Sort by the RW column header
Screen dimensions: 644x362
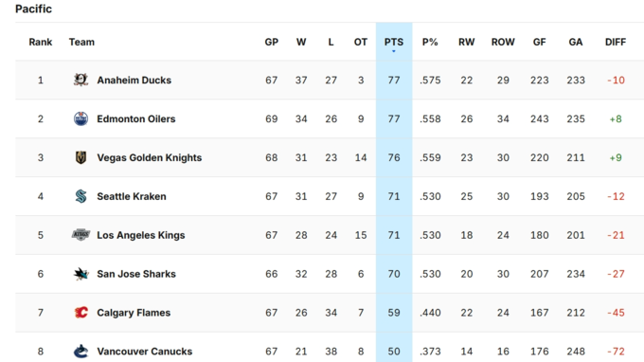pos(466,42)
